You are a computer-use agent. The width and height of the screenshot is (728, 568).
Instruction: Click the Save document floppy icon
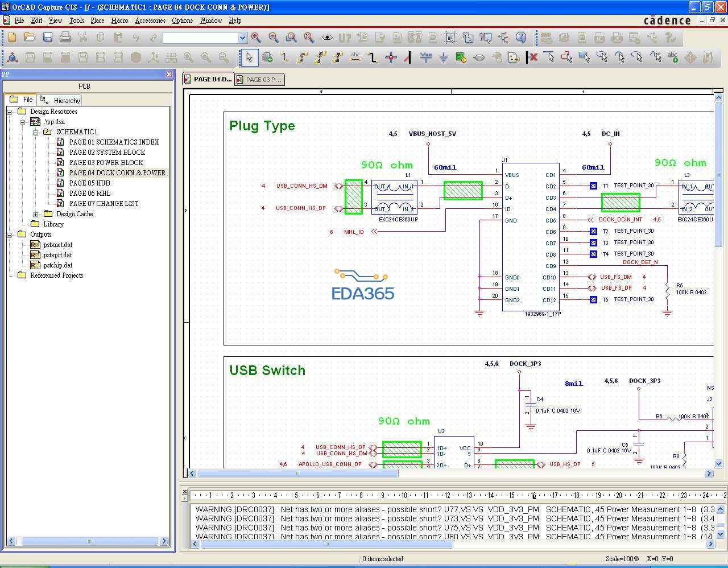pyautogui.click(x=48, y=38)
